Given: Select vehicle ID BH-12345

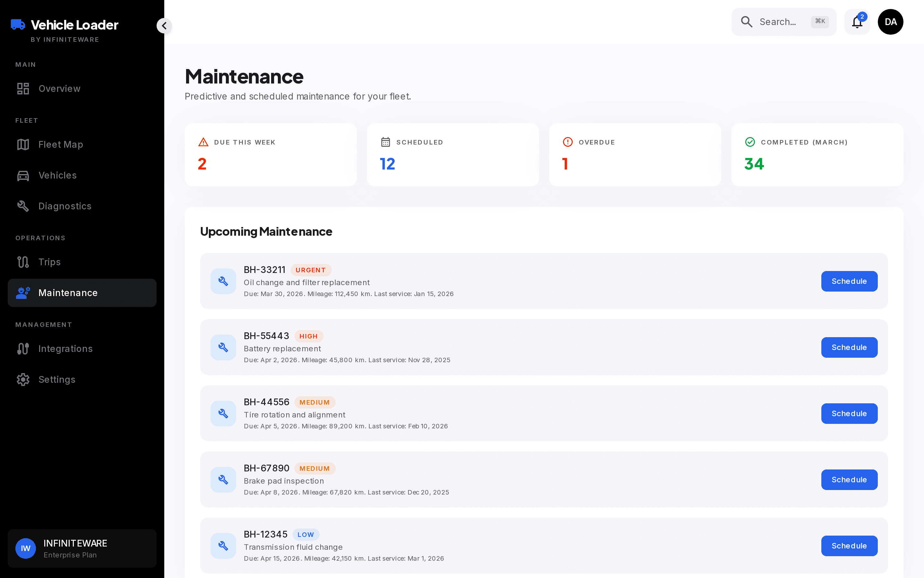Looking at the screenshot, I should point(266,534).
